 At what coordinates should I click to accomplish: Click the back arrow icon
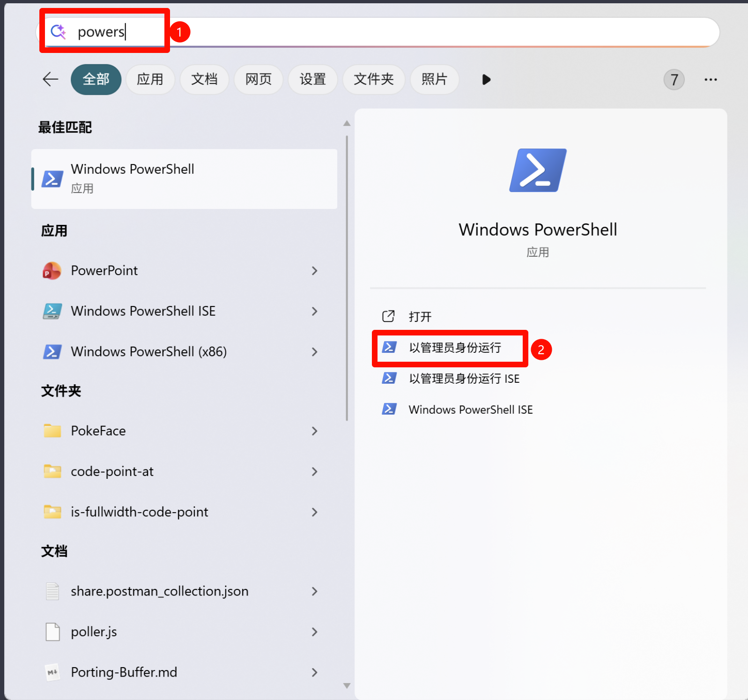50,79
